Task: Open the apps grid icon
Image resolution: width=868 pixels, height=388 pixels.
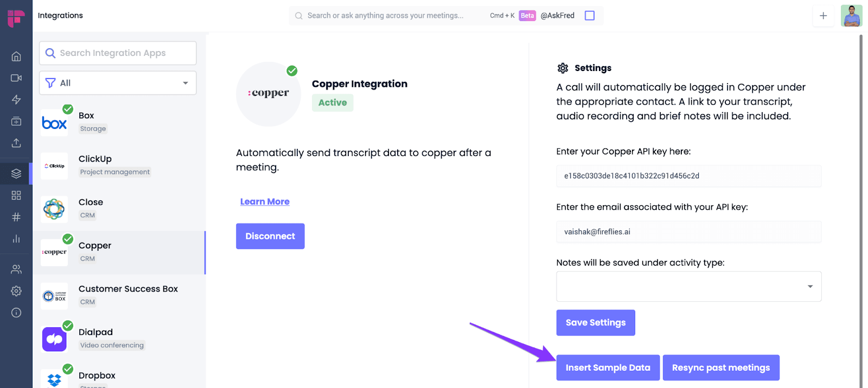Action: coord(16,195)
